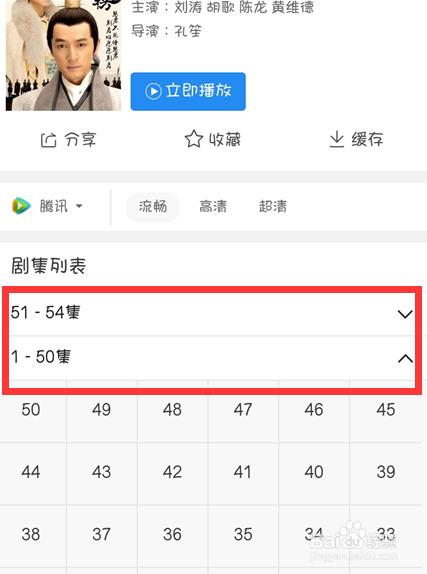Tap the download cache (缓存) icon

pyautogui.click(x=337, y=139)
